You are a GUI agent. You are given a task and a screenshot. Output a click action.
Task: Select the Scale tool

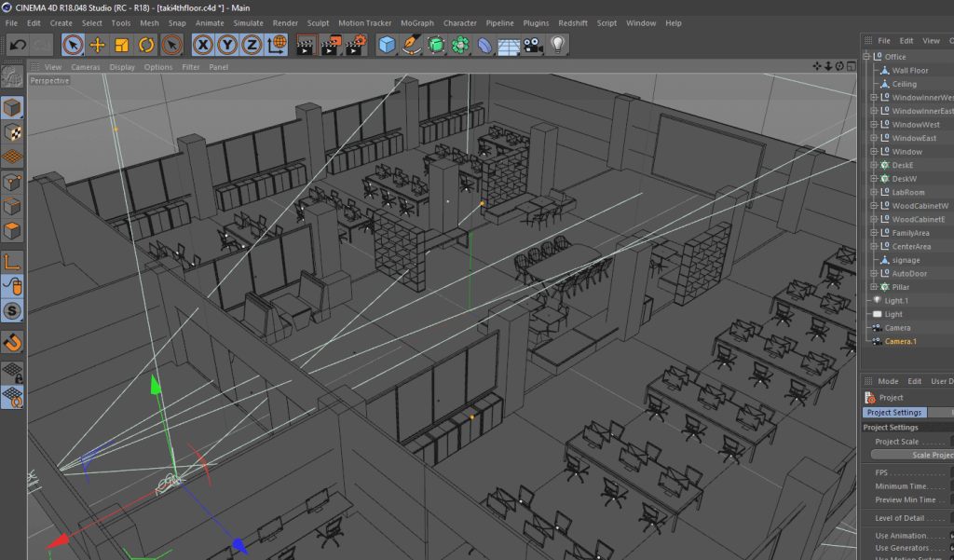pyautogui.click(x=121, y=45)
